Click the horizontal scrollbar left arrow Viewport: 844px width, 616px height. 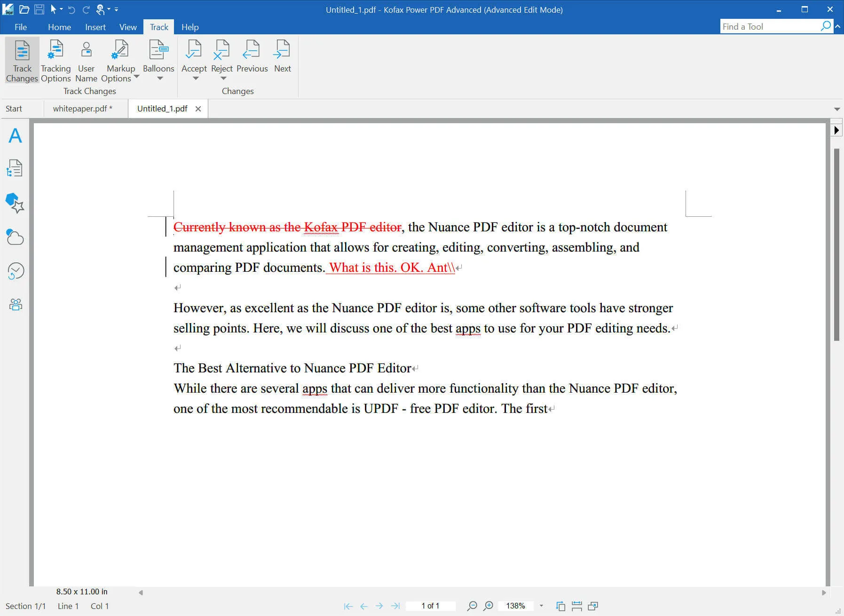click(x=141, y=592)
